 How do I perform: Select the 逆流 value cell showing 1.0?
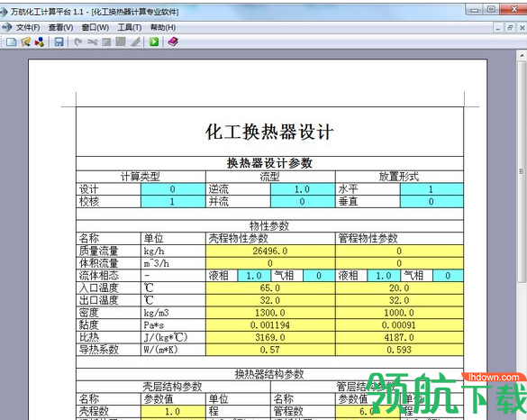(x=303, y=189)
